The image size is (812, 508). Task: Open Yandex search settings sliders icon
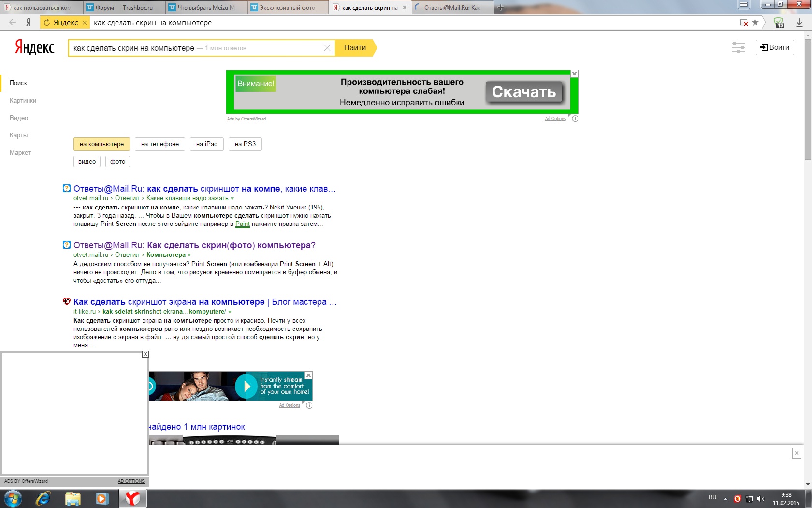739,47
